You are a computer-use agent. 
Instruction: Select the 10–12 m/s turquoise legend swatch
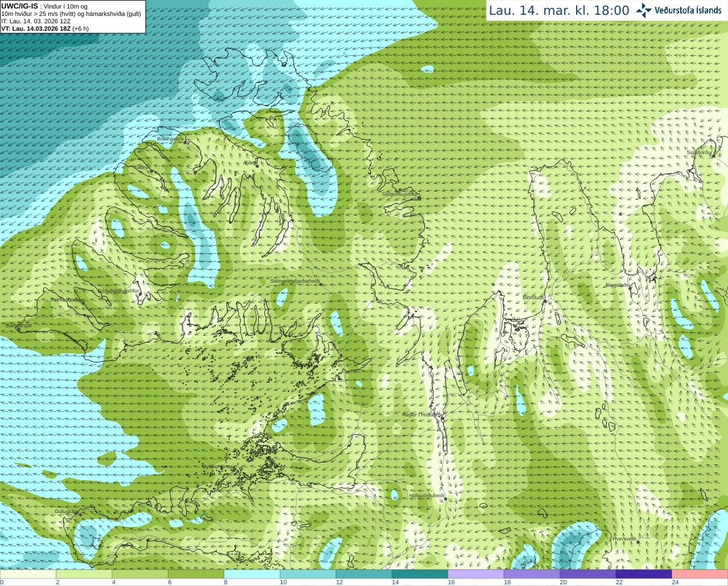308,574
